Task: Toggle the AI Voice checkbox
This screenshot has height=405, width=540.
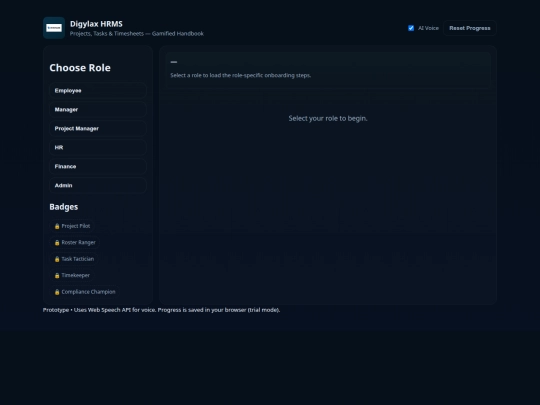Action: 411,28
